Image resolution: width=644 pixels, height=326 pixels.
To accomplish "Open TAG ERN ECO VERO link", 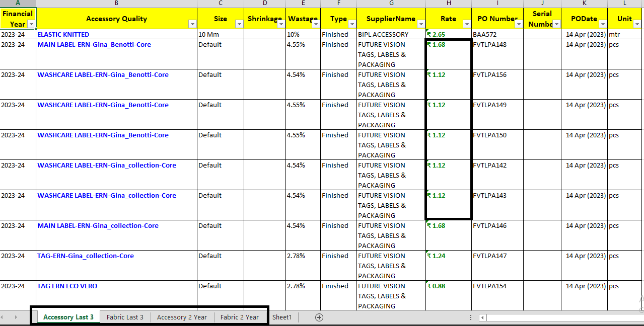I will pyautogui.click(x=67, y=286).
